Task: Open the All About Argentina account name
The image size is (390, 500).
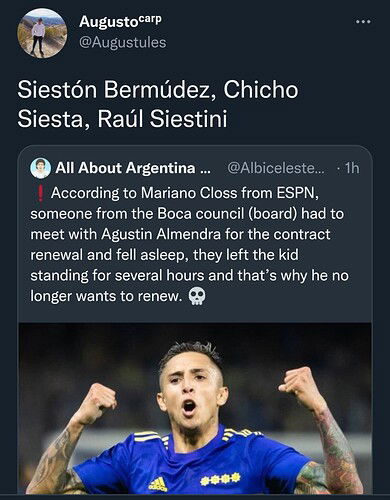Action: click(133, 168)
